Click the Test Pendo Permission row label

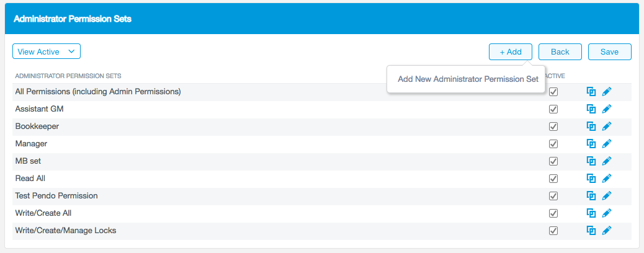(x=56, y=196)
